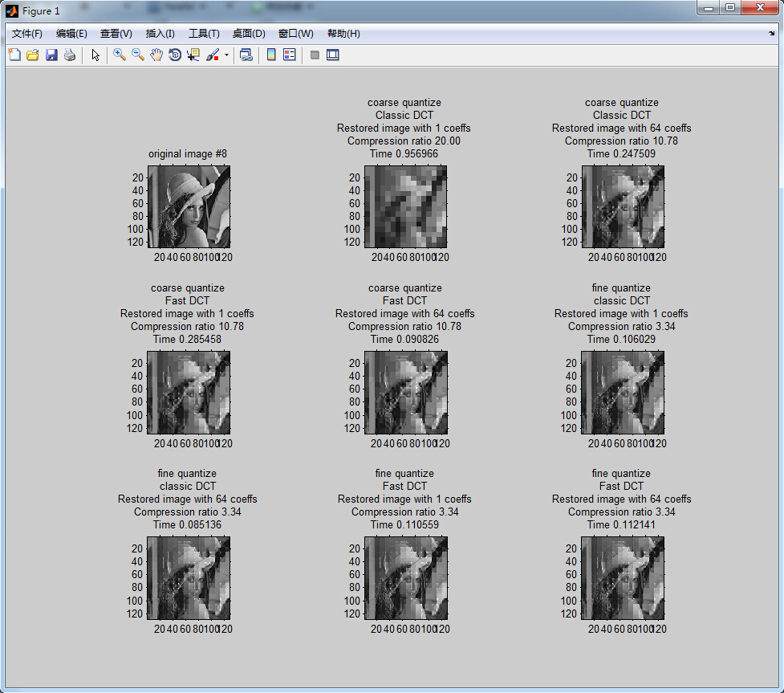Open the 文件(F) menu
784x693 pixels.
click(x=27, y=34)
